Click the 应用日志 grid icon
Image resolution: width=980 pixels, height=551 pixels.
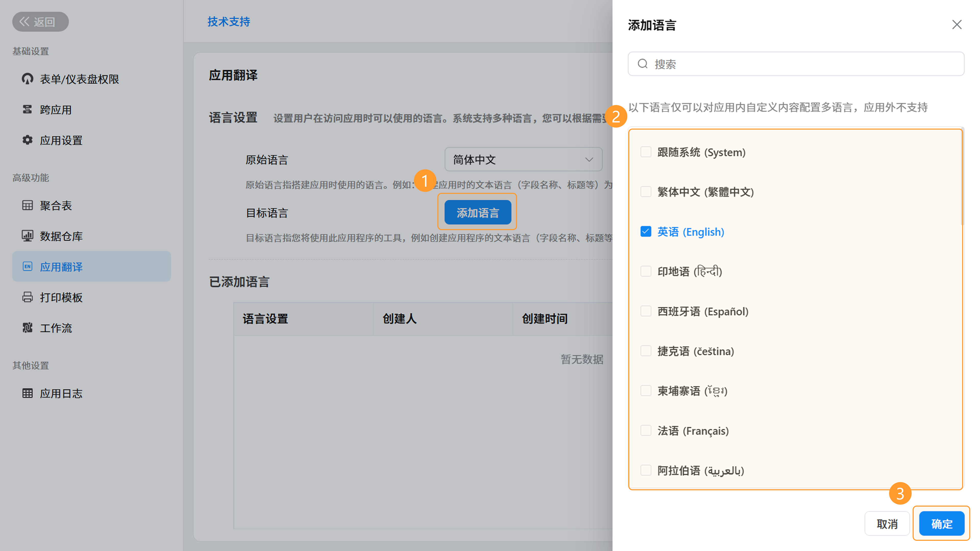[27, 393]
